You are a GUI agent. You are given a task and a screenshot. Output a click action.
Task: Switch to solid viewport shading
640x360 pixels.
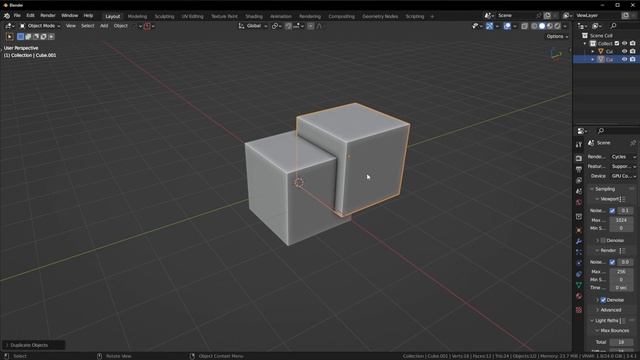tap(542, 26)
